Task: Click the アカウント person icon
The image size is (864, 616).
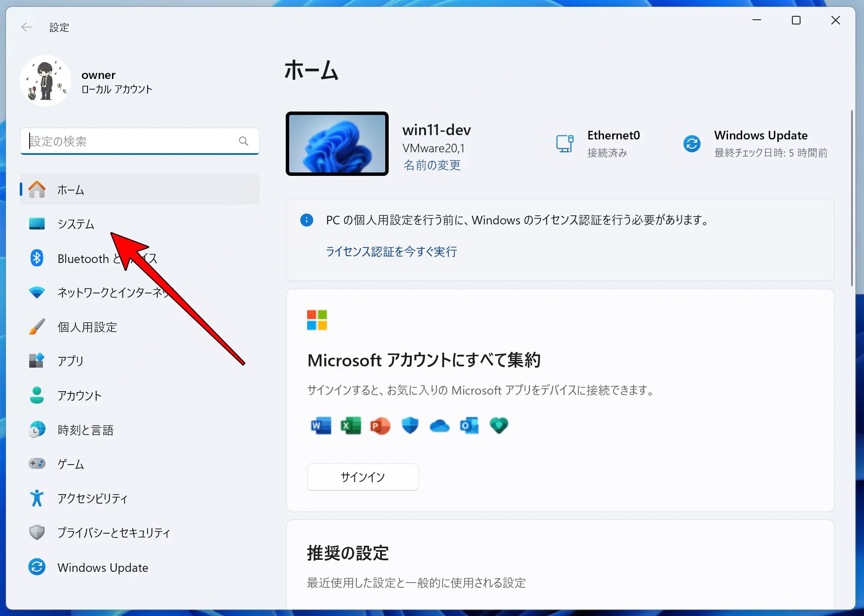Action: pos(37,395)
